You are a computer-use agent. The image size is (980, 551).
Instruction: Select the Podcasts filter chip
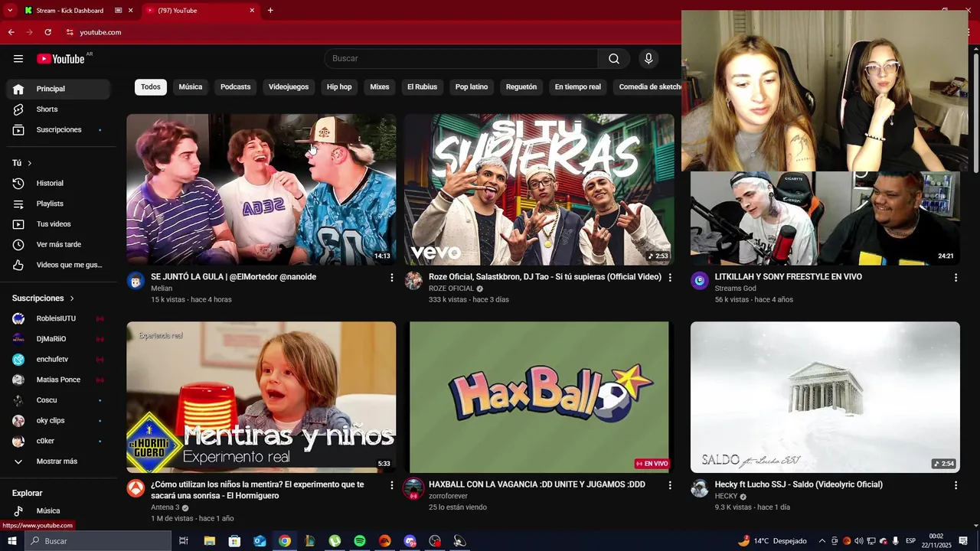tap(236, 87)
